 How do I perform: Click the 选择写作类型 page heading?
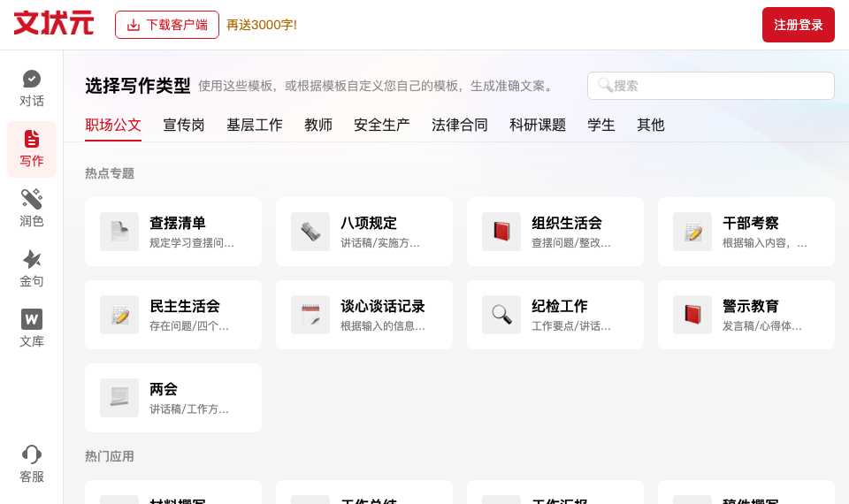click(x=138, y=86)
